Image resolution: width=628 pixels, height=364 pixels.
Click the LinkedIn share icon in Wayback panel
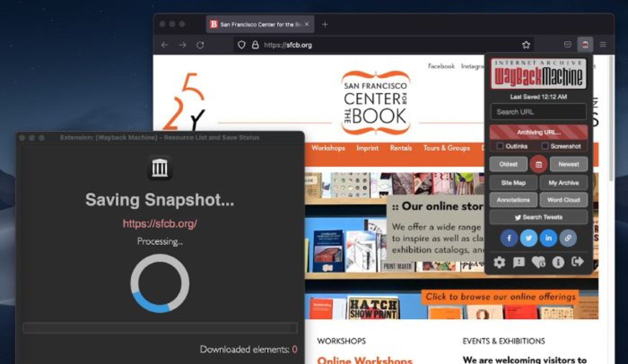tap(548, 238)
